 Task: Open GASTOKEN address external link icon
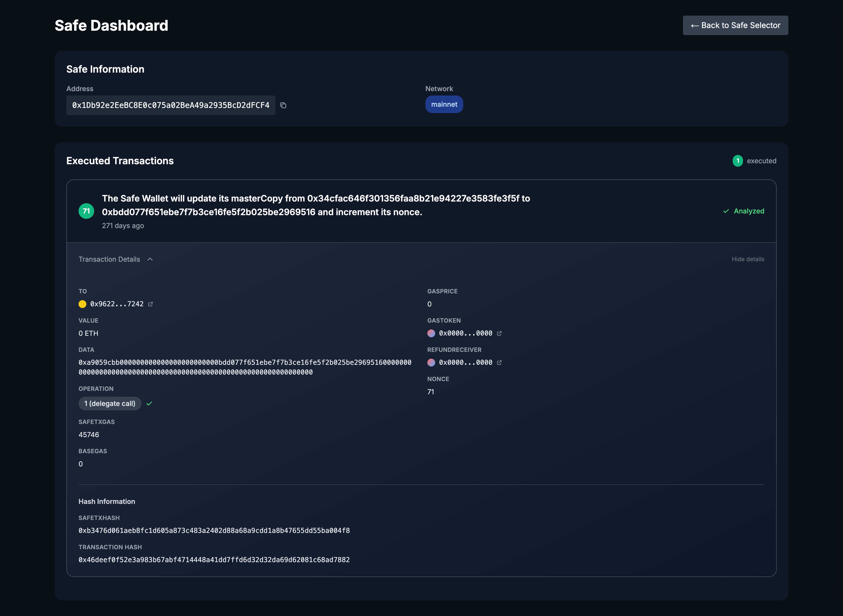pyautogui.click(x=499, y=333)
